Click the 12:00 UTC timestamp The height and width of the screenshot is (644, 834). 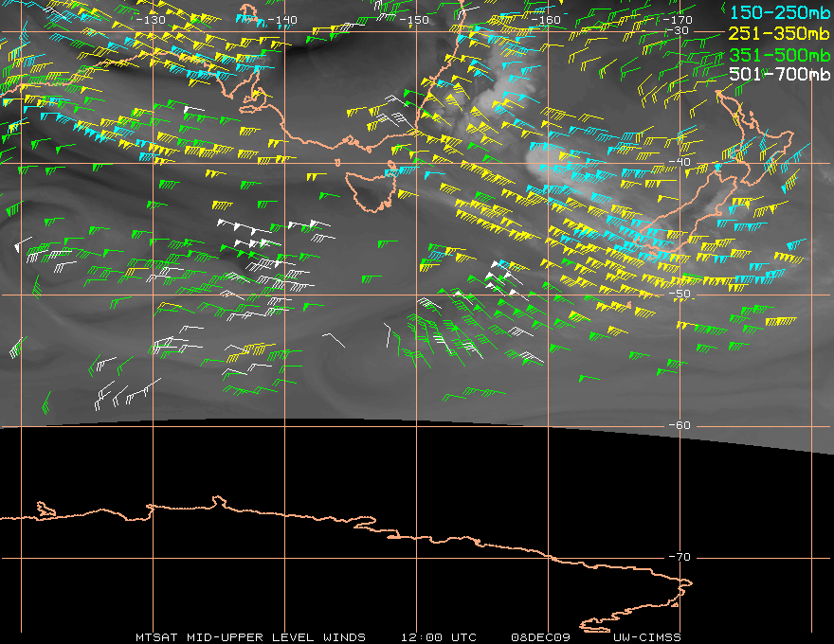[439, 637]
